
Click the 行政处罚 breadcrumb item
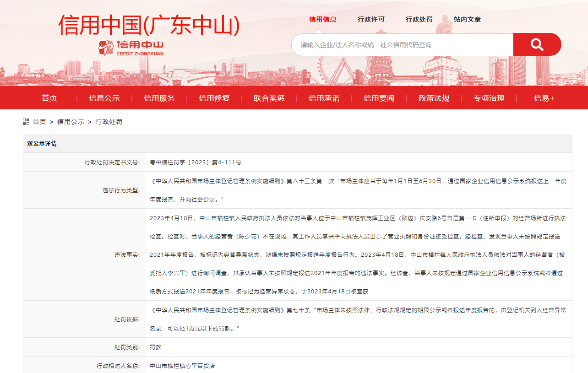coord(109,122)
